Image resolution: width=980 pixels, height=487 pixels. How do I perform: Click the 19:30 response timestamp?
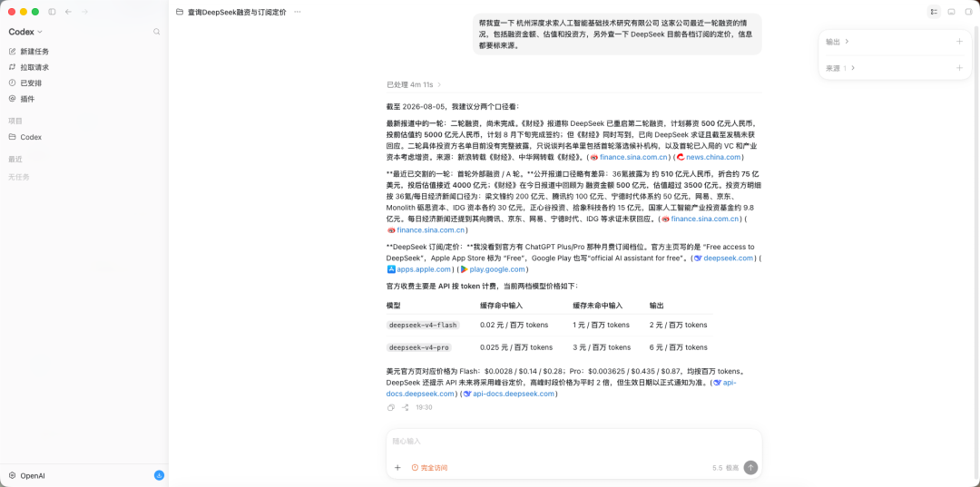(x=424, y=407)
